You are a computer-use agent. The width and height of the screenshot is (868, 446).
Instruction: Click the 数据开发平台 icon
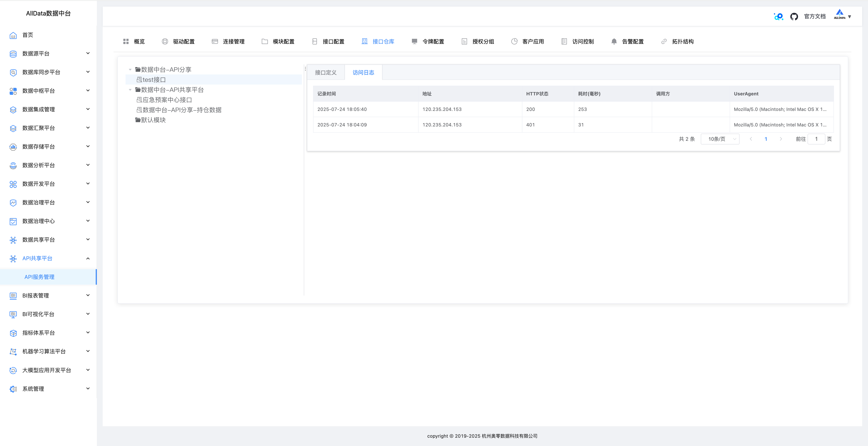pos(13,184)
